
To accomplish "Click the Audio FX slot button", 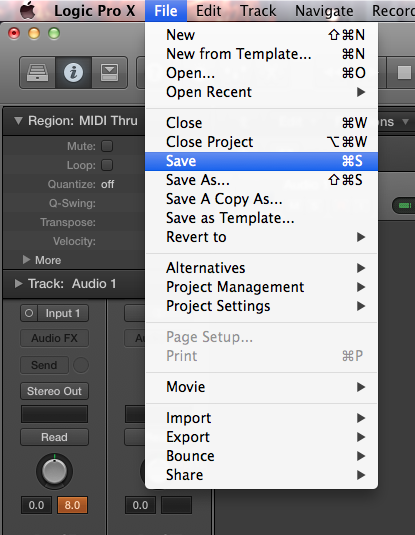I will click(54, 338).
